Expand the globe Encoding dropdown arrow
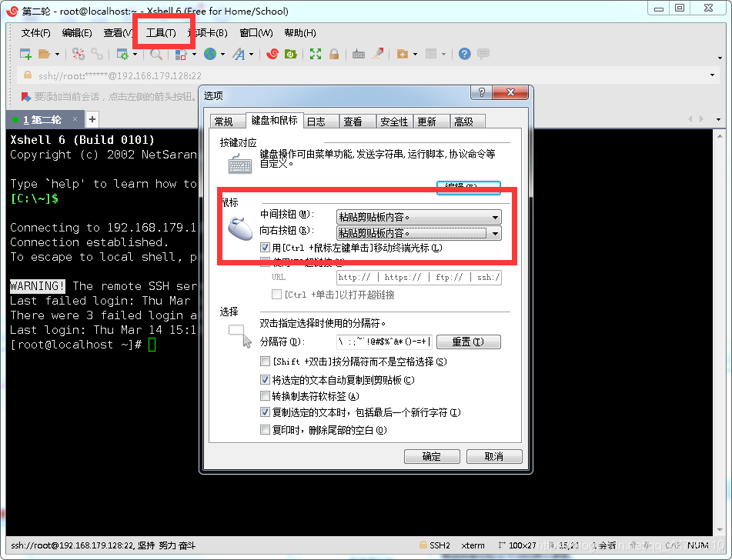The width and height of the screenshot is (732, 560). [222, 55]
